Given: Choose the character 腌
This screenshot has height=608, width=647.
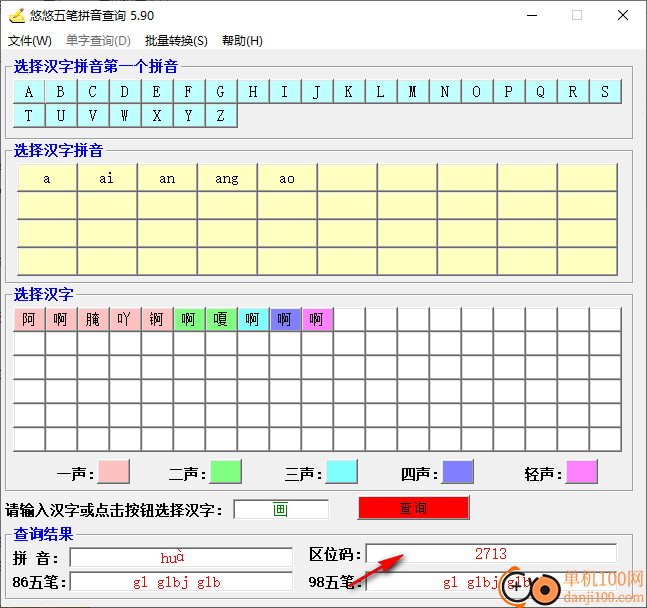Looking at the screenshot, I should pos(93,319).
